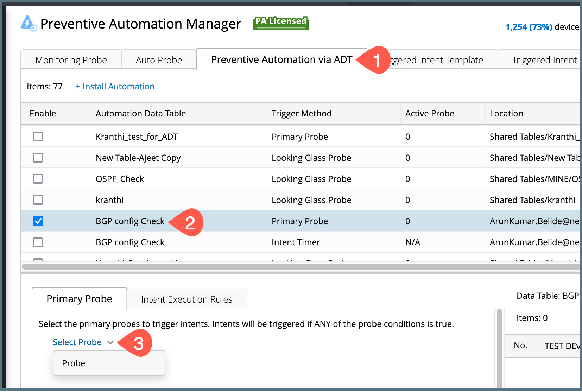582x392 pixels.
Task: Disable the BGP config Check Primary Probe entry
Action: (x=38, y=221)
